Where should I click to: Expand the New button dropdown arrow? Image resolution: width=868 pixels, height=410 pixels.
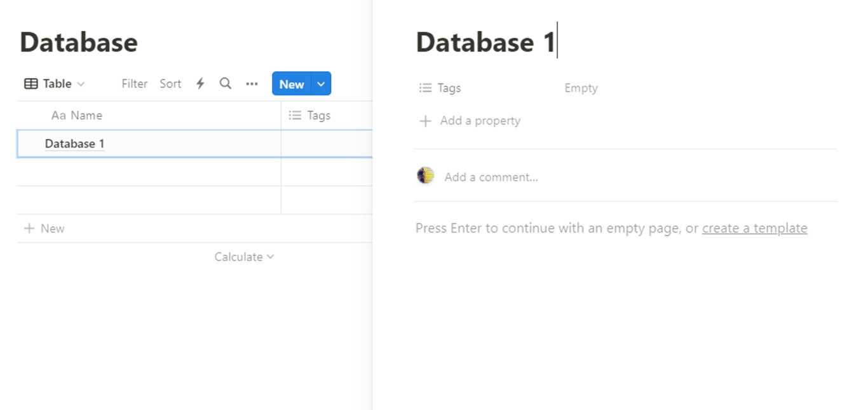322,84
